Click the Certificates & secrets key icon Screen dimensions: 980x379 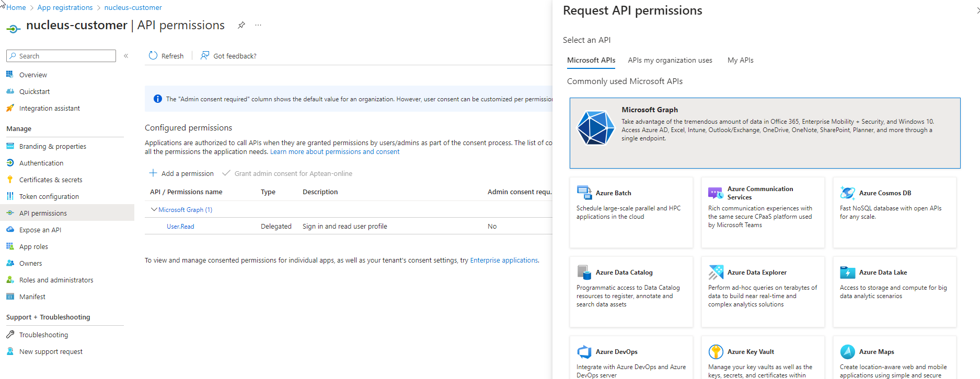pos(10,180)
